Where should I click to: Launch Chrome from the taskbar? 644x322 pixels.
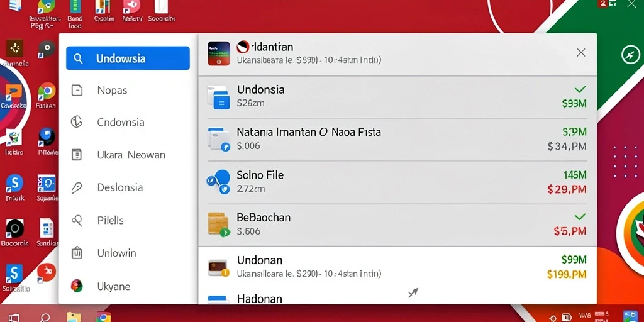point(104,318)
